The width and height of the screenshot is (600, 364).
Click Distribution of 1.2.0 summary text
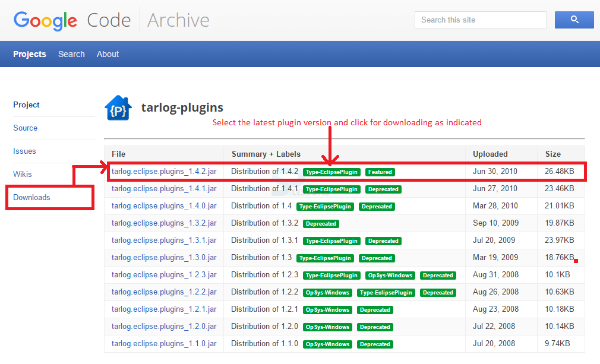264,326
